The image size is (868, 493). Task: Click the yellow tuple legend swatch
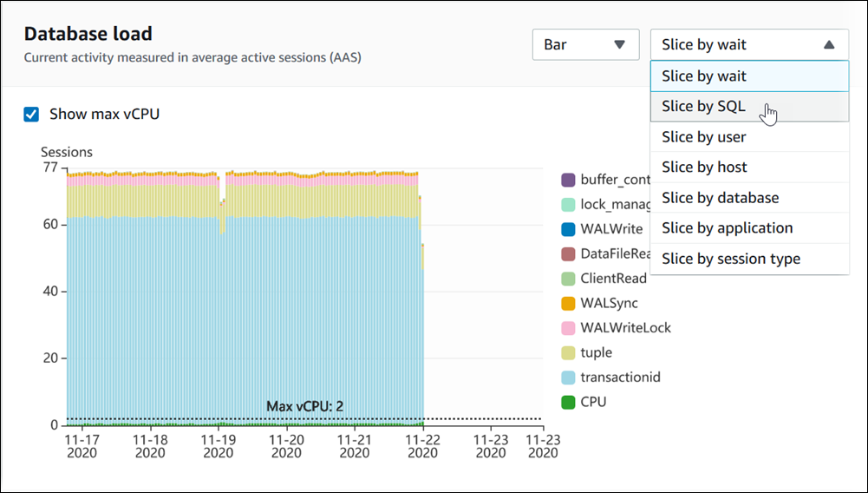[568, 352]
